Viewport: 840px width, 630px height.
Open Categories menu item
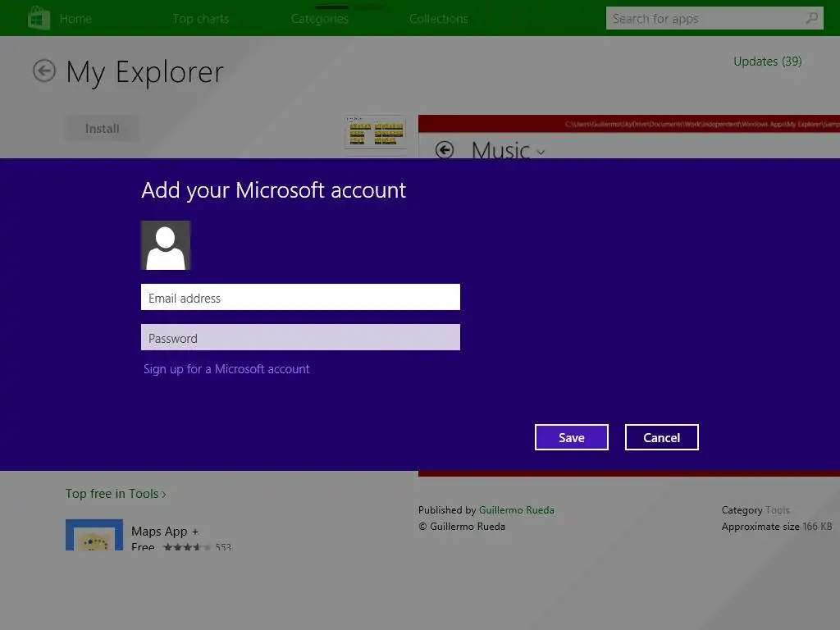(x=320, y=19)
